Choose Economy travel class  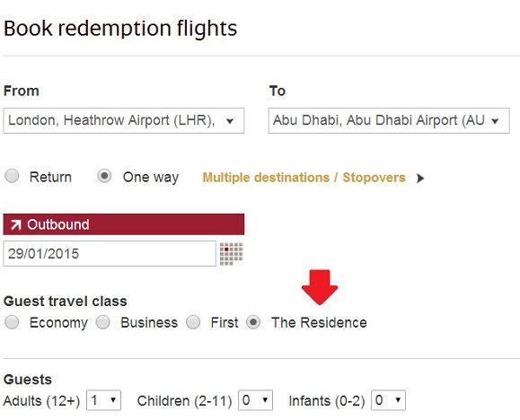click(x=12, y=322)
